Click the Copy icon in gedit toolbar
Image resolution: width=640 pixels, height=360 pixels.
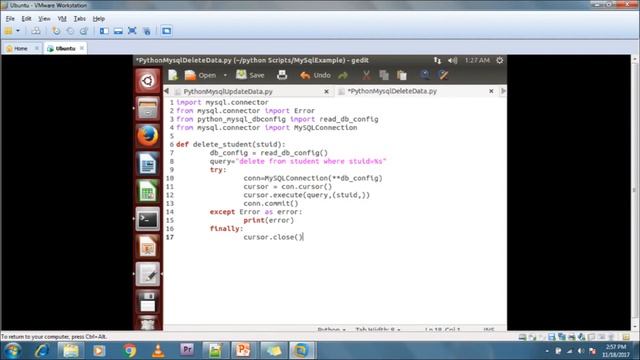[x=384, y=75]
